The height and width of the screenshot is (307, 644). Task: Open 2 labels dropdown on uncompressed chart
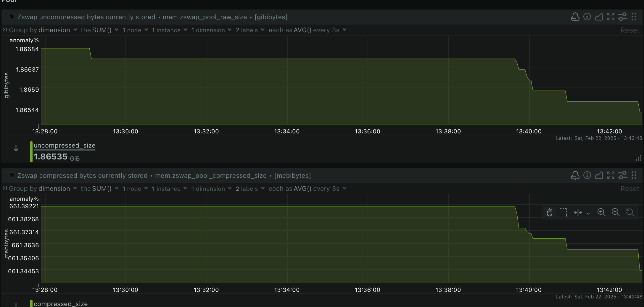click(x=250, y=30)
